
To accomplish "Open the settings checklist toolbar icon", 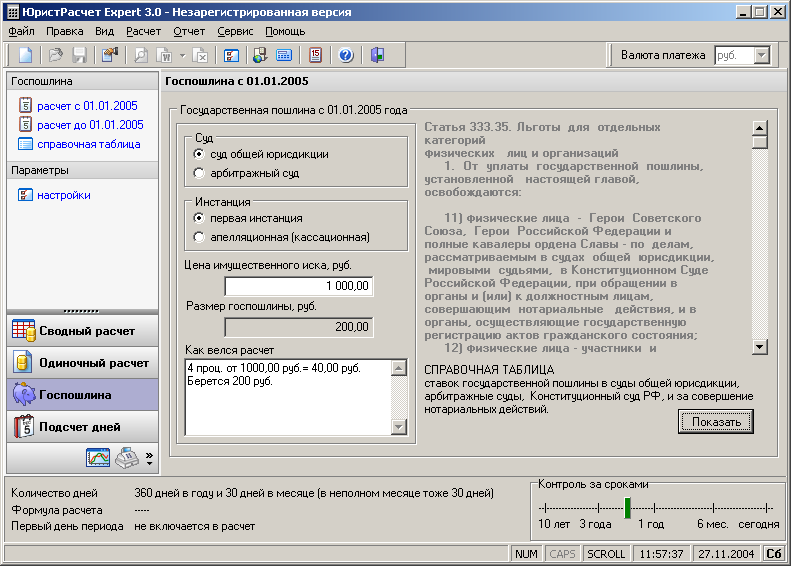I will click(x=231, y=55).
